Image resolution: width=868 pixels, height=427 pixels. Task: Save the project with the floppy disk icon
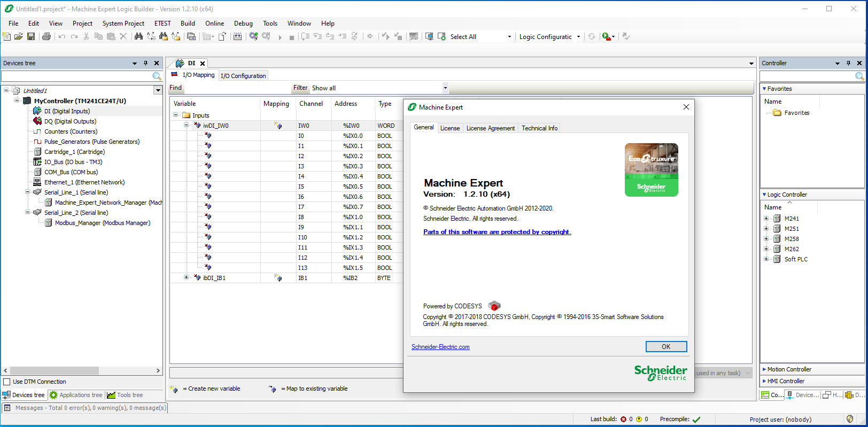tap(31, 36)
